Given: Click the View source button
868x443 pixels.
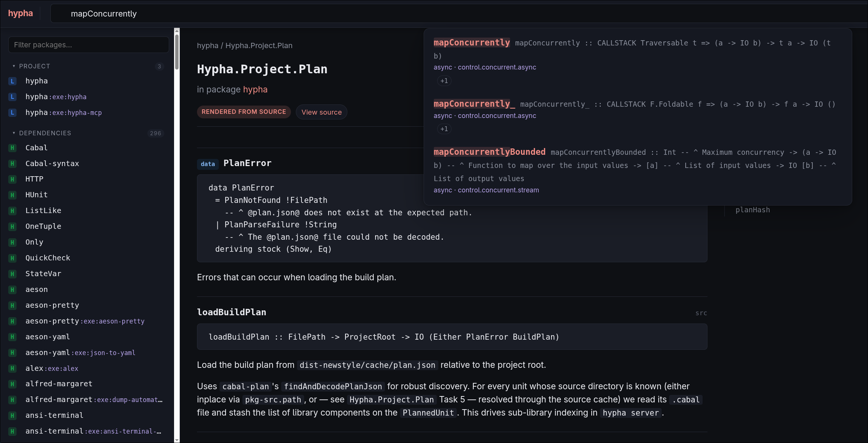Looking at the screenshot, I should 321,112.
